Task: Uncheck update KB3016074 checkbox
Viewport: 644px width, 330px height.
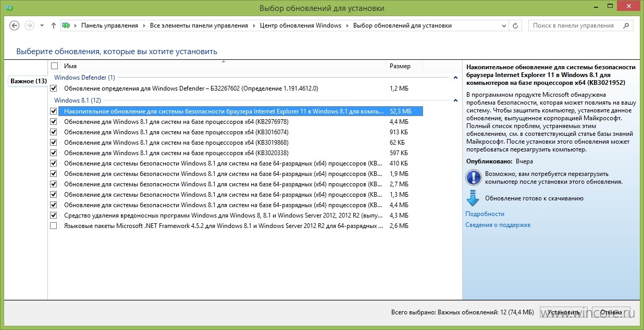Action: 54,132
